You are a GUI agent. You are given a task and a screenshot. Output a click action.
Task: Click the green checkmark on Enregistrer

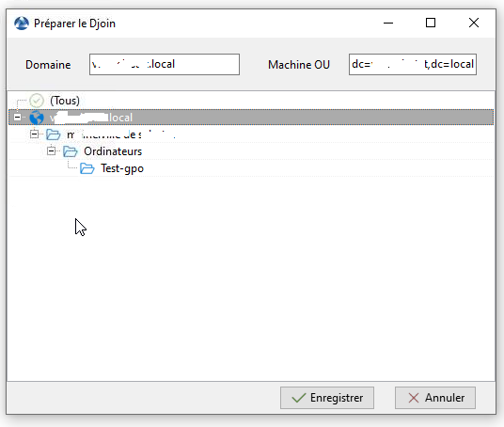click(x=299, y=398)
